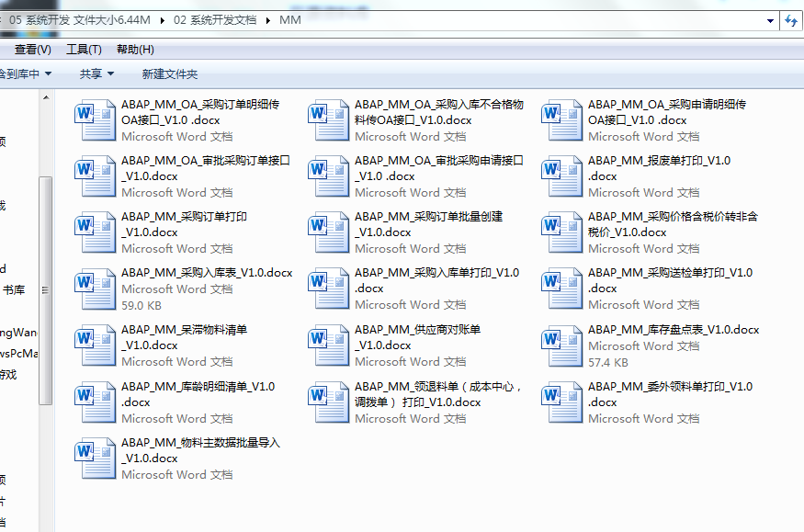804x532 pixels.
Task: Select the 报废单打印 document icon
Action: point(561,176)
